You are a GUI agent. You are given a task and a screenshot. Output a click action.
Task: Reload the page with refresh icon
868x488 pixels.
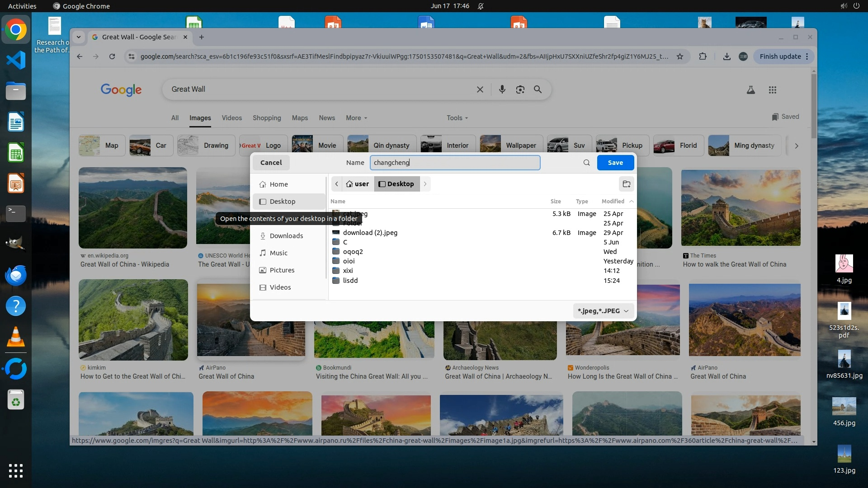[x=112, y=56]
